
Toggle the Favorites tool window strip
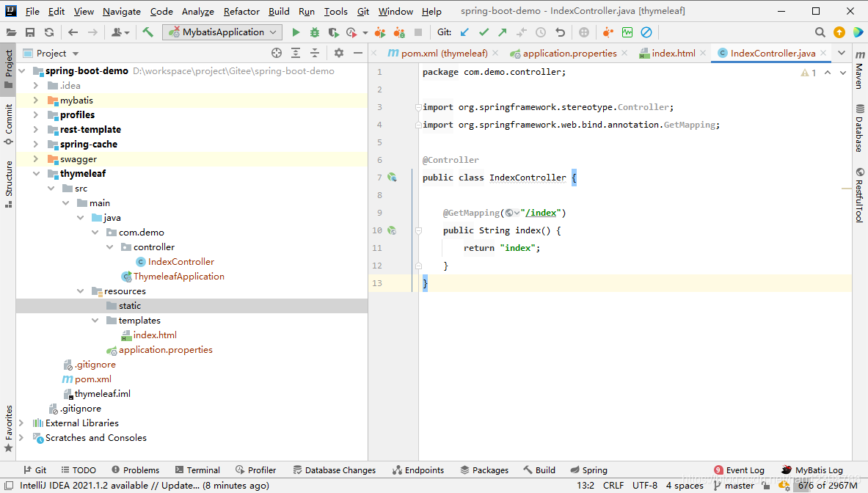8,429
